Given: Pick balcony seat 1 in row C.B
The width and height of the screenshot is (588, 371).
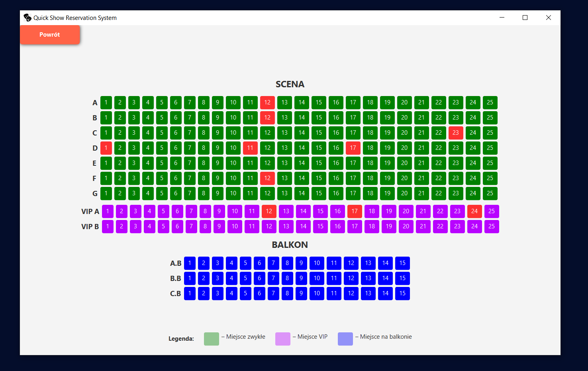Looking at the screenshot, I should point(190,293).
